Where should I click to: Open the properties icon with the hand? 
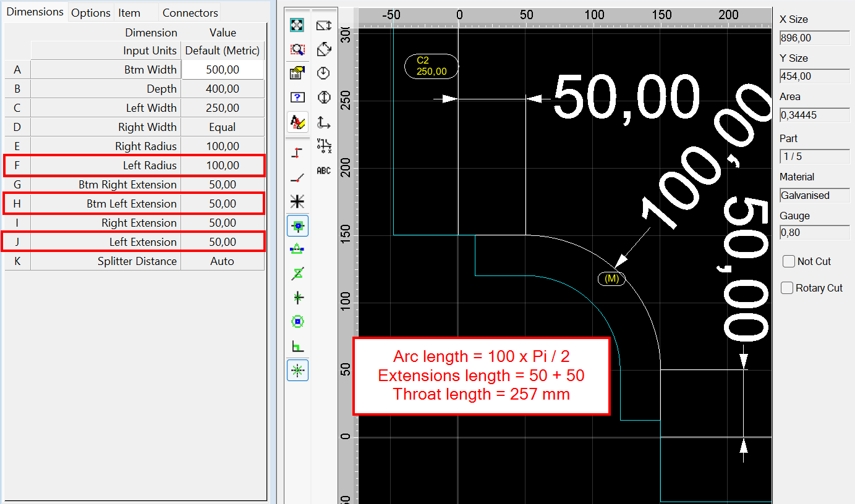tap(298, 73)
